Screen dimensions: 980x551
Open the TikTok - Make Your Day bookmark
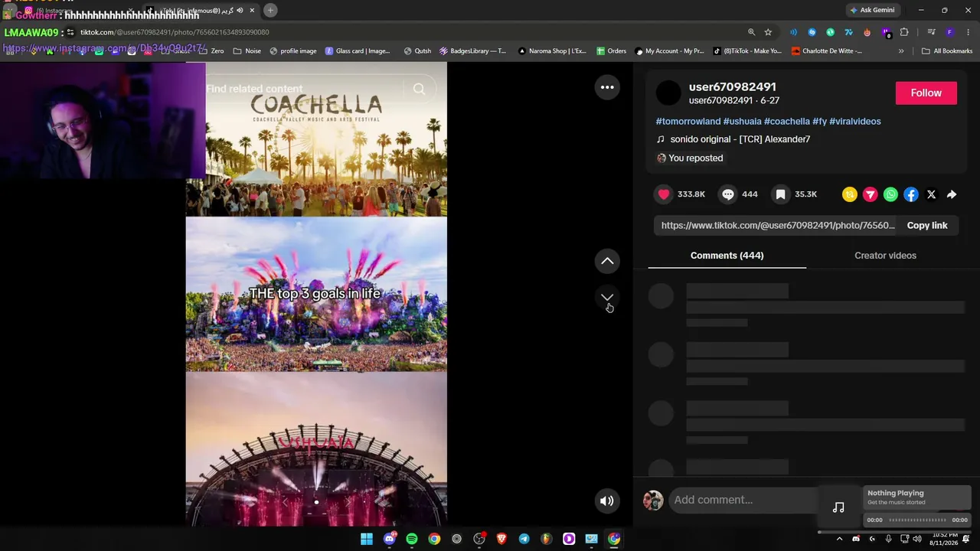pyautogui.click(x=747, y=51)
